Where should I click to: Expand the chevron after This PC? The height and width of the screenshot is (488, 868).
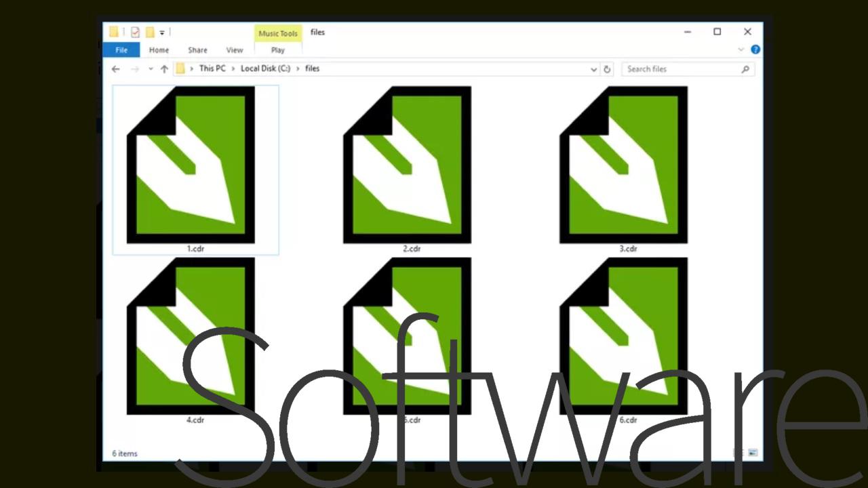pyautogui.click(x=233, y=68)
